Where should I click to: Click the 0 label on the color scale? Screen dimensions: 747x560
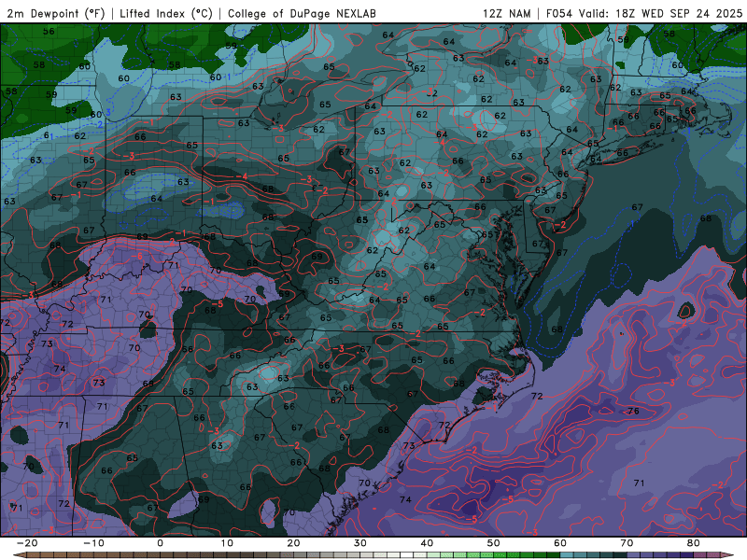[x=160, y=543]
